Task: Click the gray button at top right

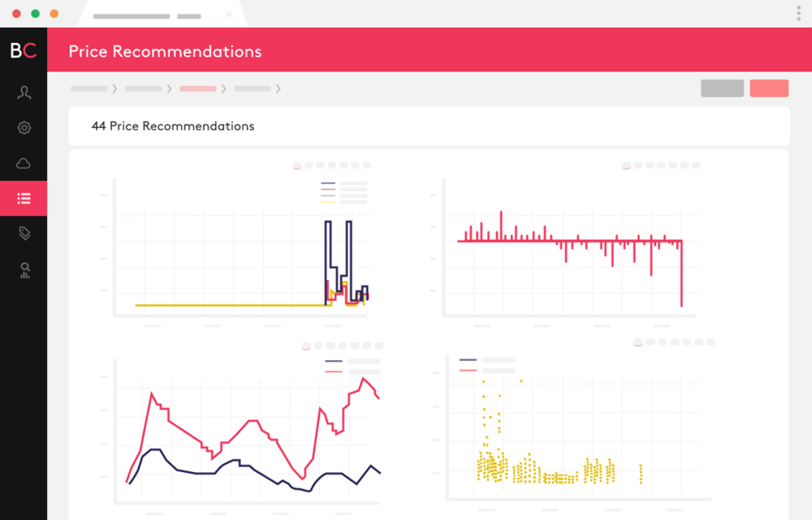Action: pyautogui.click(x=722, y=88)
